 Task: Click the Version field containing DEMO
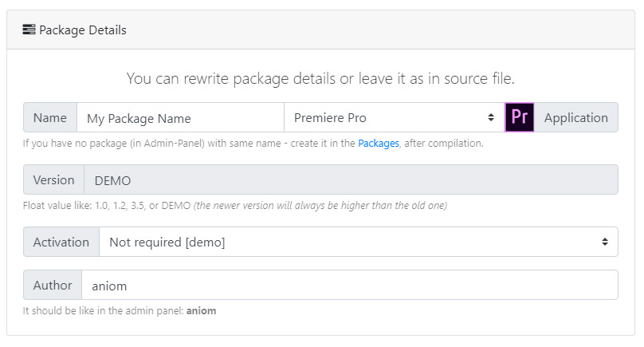(x=351, y=179)
